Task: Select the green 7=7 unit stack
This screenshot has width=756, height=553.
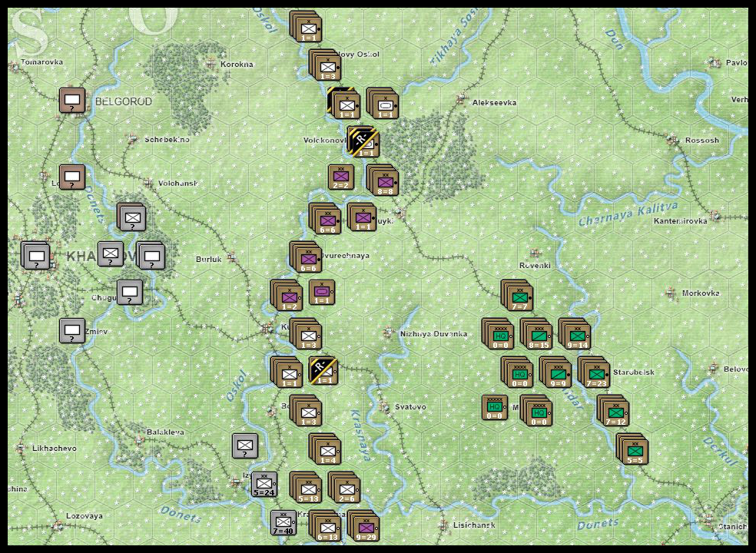Action: (x=517, y=296)
